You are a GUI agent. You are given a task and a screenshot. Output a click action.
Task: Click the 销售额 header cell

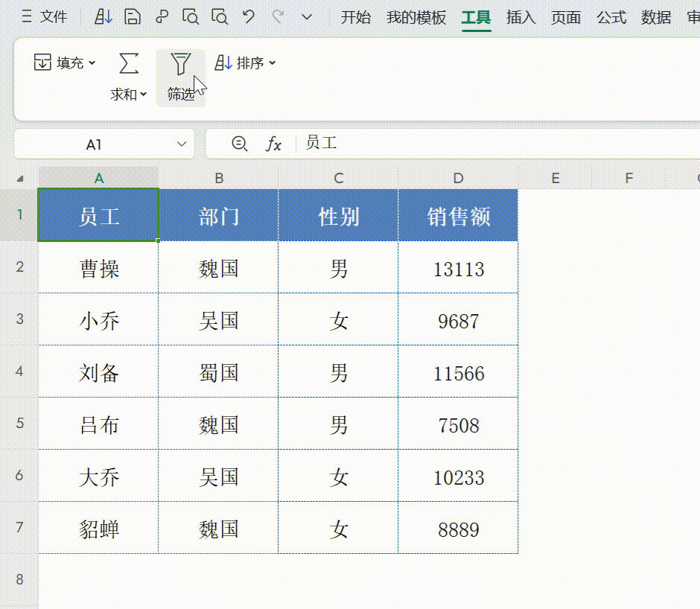coord(458,215)
